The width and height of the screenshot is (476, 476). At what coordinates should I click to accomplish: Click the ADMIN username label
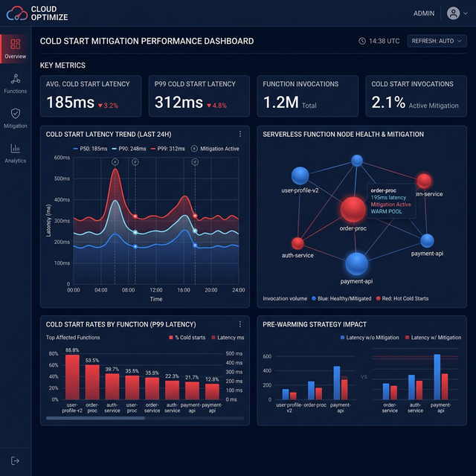(x=424, y=13)
